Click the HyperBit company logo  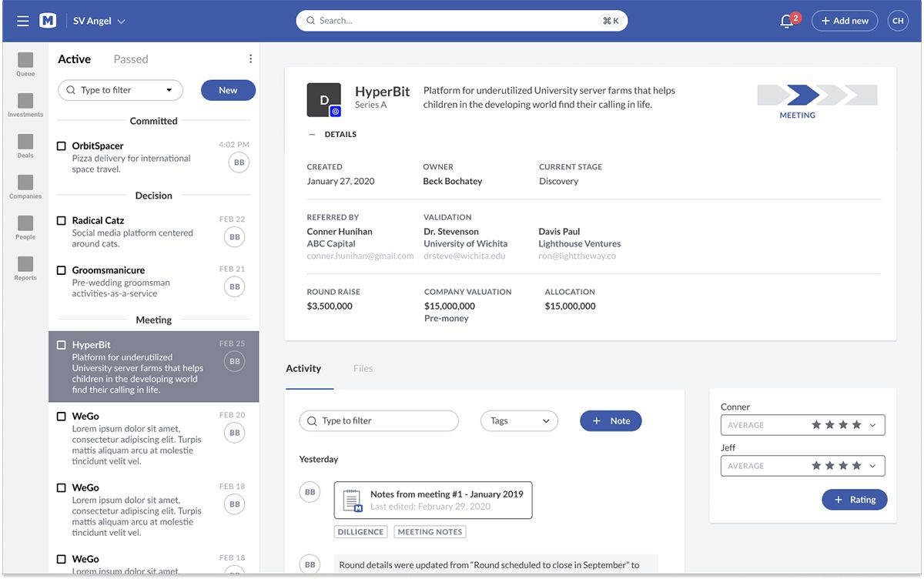click(x=324, y=100)
